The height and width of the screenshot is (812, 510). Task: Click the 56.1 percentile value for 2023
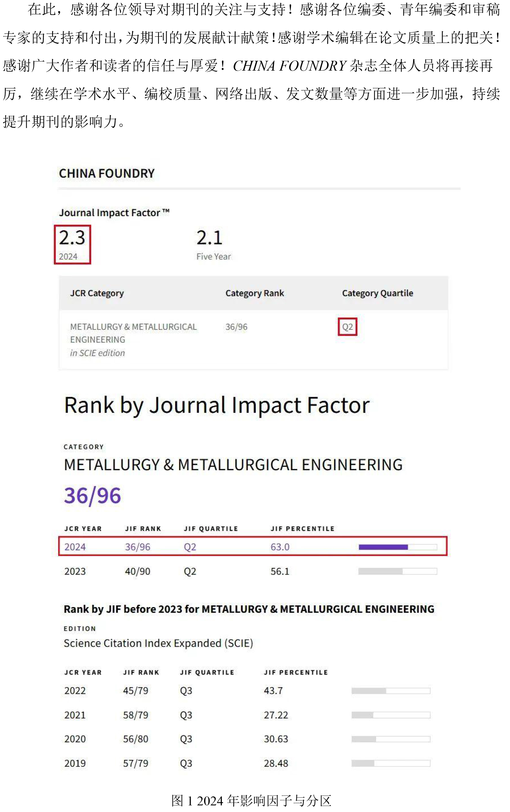click(280, 571)
